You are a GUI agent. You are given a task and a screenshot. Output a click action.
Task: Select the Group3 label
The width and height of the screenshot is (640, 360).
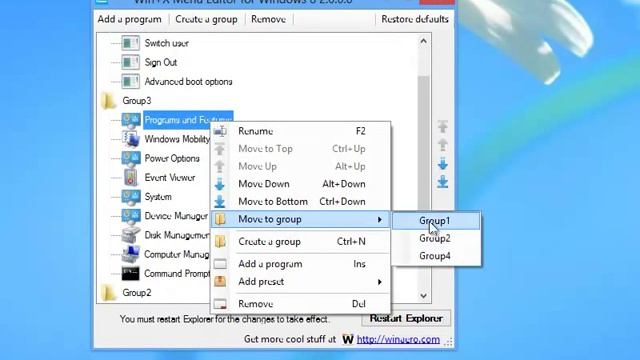click(x=137, y=100)
